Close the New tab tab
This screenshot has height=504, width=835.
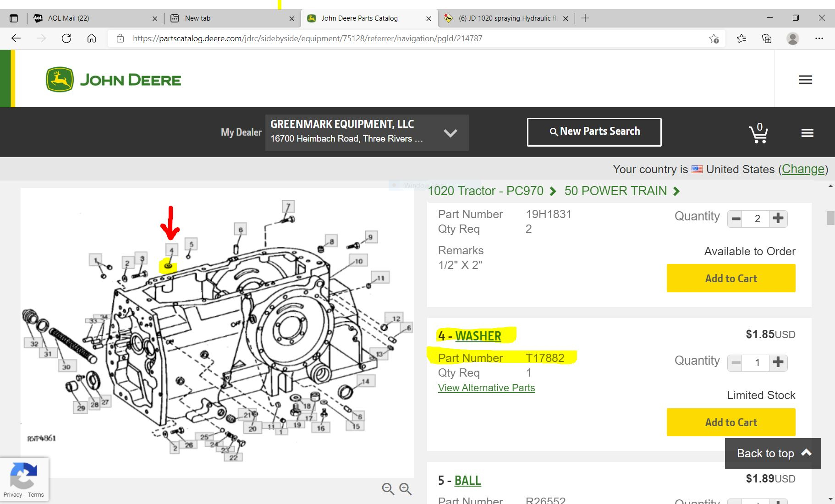pos(292,19)
